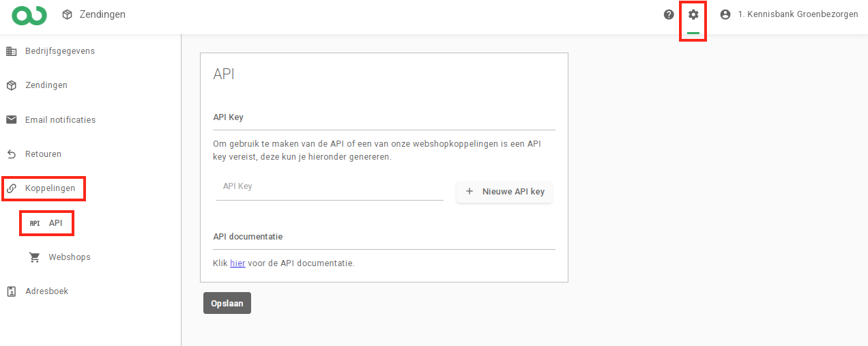Click the Bedrijfsgegevens building icon
This screenshot has height=346, width=868.
click(x=12, y=51)
